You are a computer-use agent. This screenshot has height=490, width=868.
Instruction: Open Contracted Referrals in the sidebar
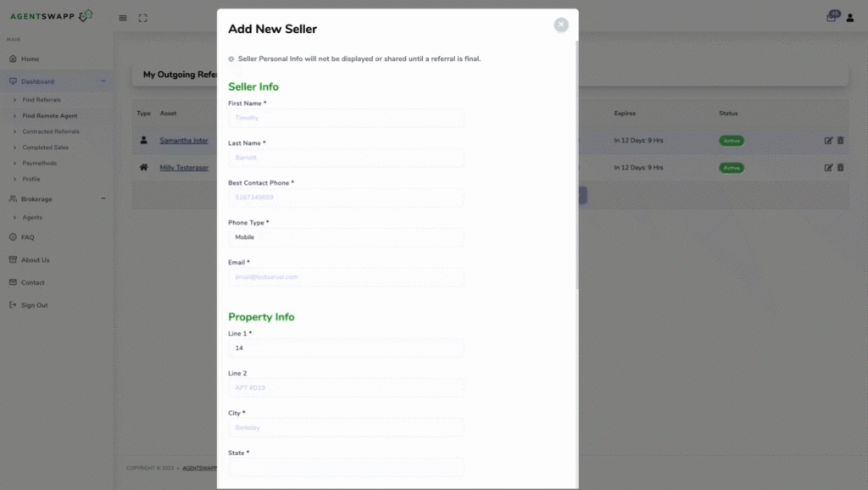(x=51, y=131)
